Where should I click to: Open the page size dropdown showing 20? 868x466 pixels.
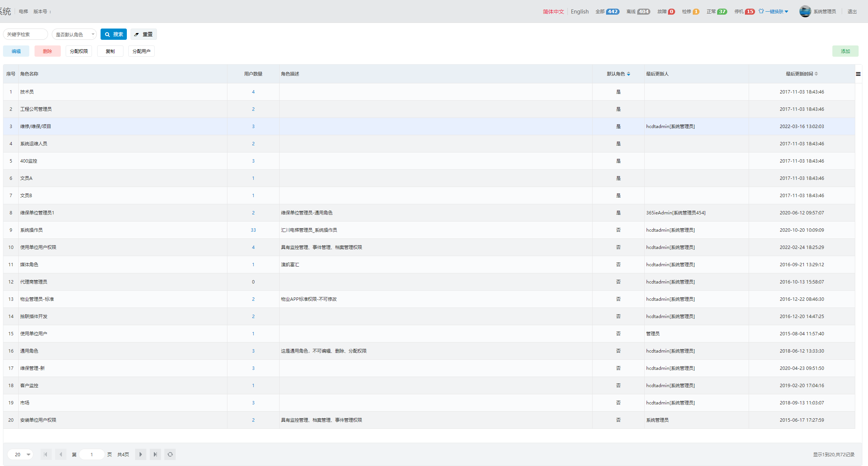21,454
